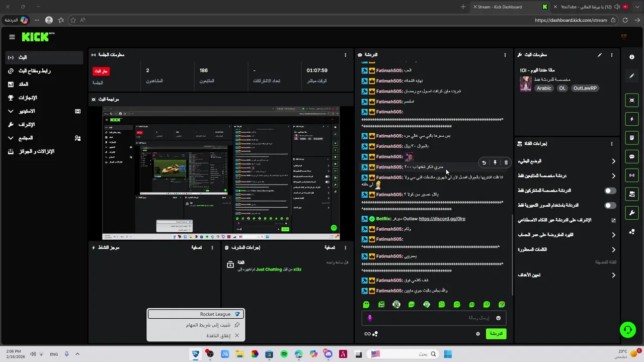The image size is (644, 362).
Task: Open moderator actions panel three-dots menu
Action: click(x=345, y=247)
